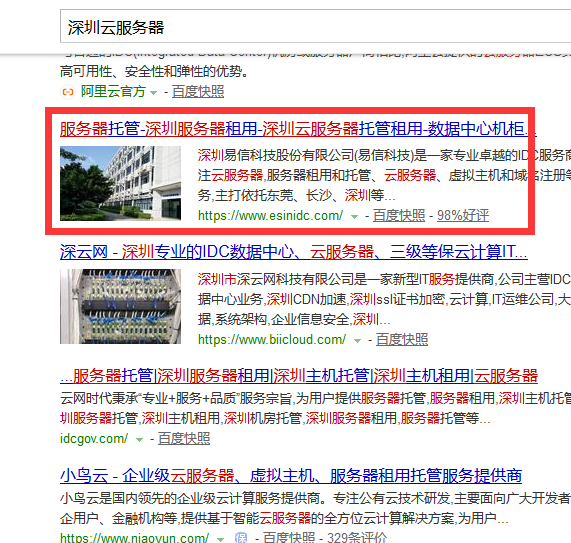Expand dropdown arrow next to 阿里云官方

154,93
